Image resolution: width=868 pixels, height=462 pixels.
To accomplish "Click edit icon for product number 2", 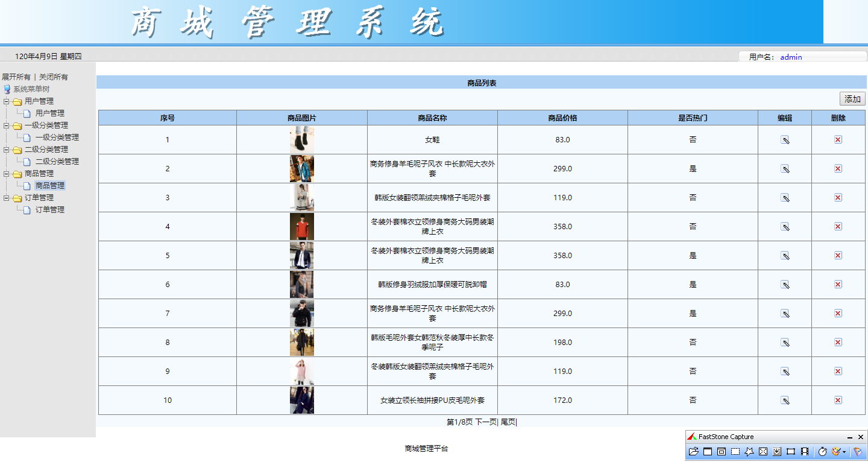I will (785, 169).
